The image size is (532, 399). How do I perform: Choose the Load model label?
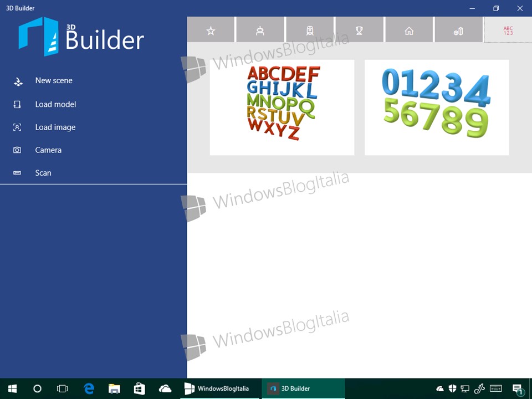tap(55, 104)
